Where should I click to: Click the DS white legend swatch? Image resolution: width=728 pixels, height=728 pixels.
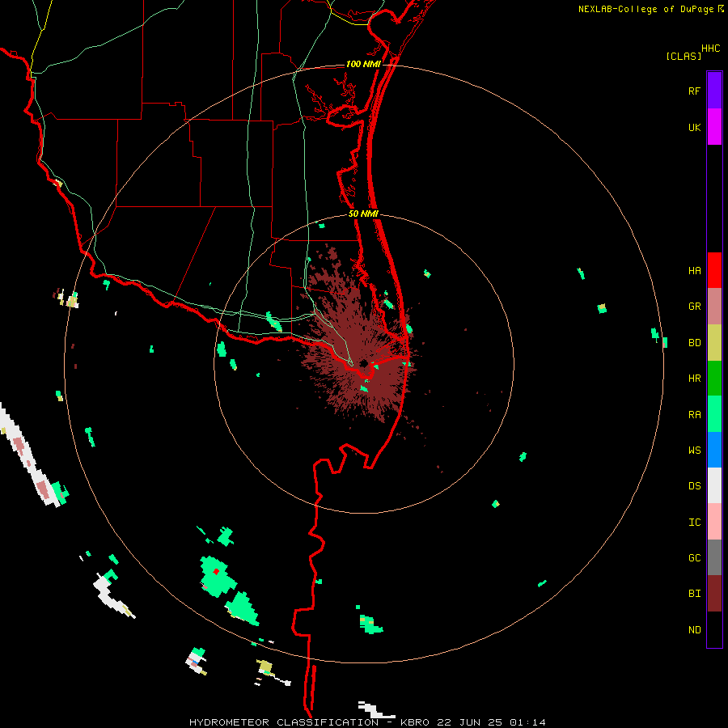[714, 485]
